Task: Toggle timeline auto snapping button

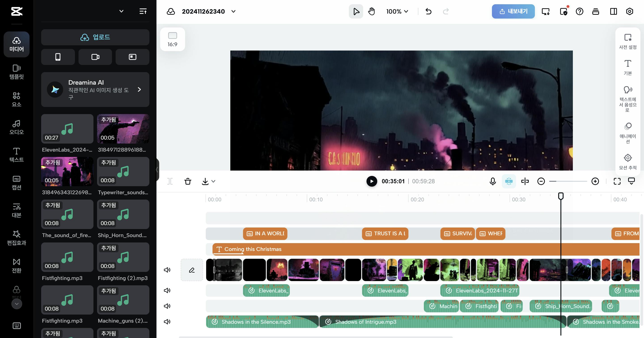Action: pos(509,181)
